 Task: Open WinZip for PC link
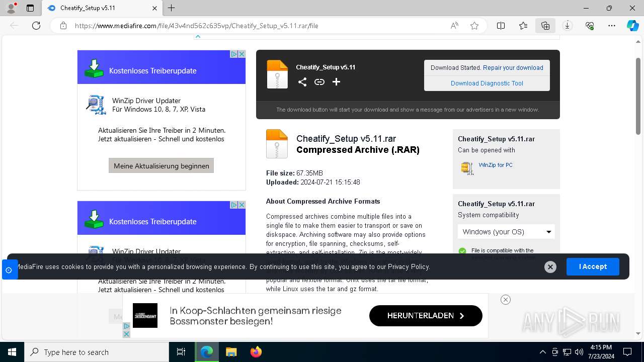(496, 165)
